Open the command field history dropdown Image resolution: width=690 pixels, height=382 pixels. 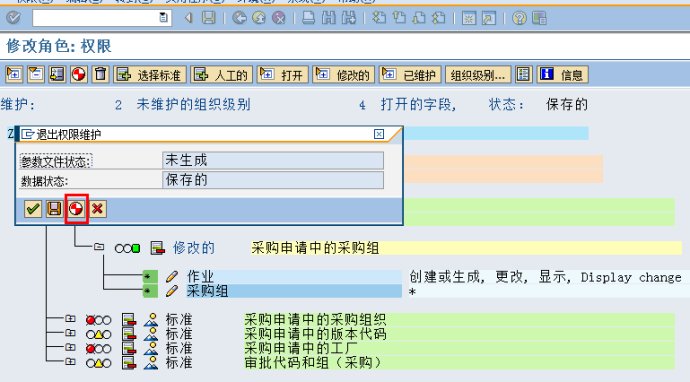coord(163,18)
